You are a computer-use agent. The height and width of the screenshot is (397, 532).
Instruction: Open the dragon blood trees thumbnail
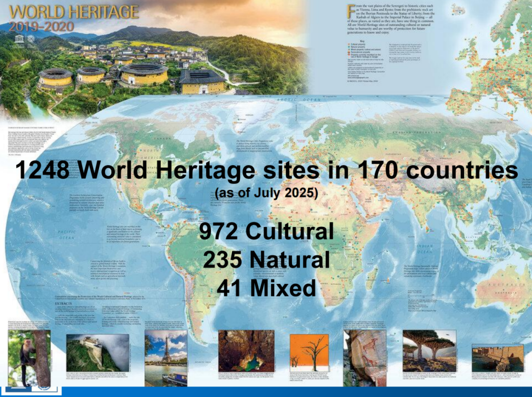429,351
